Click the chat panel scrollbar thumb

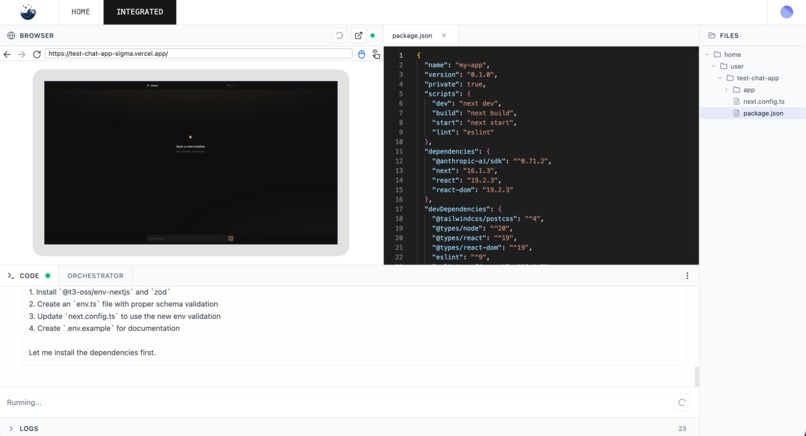697,376
